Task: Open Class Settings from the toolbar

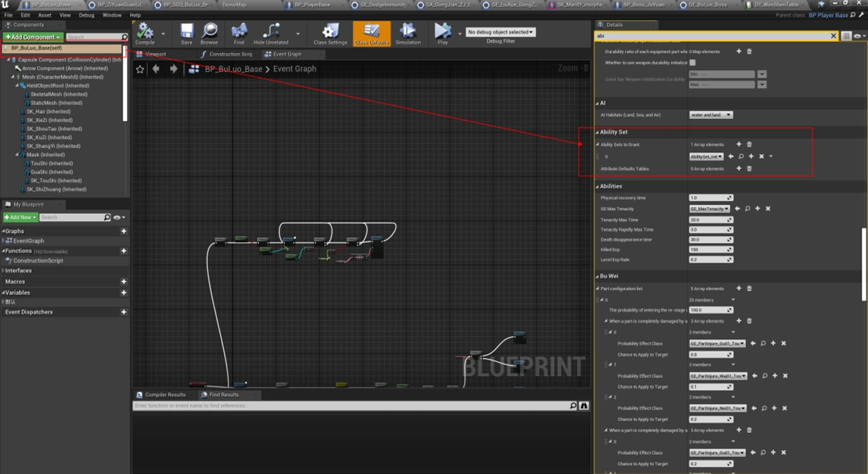Action: coord(330,33)
